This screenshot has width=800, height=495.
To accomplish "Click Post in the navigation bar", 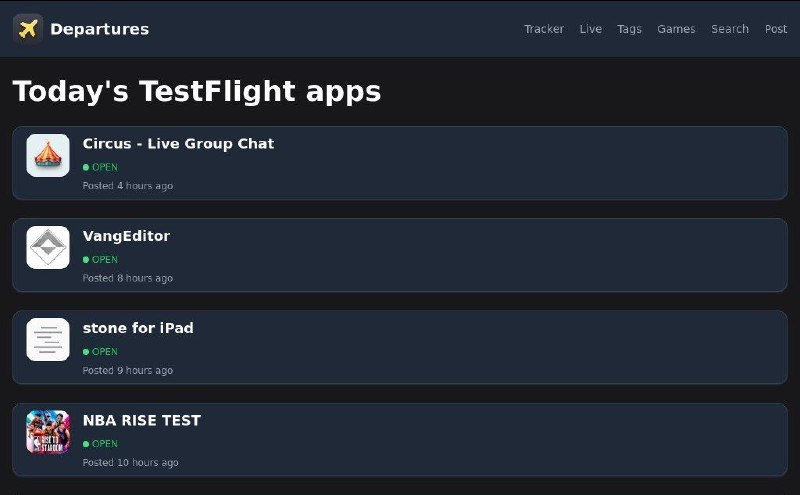I will 776,29.
